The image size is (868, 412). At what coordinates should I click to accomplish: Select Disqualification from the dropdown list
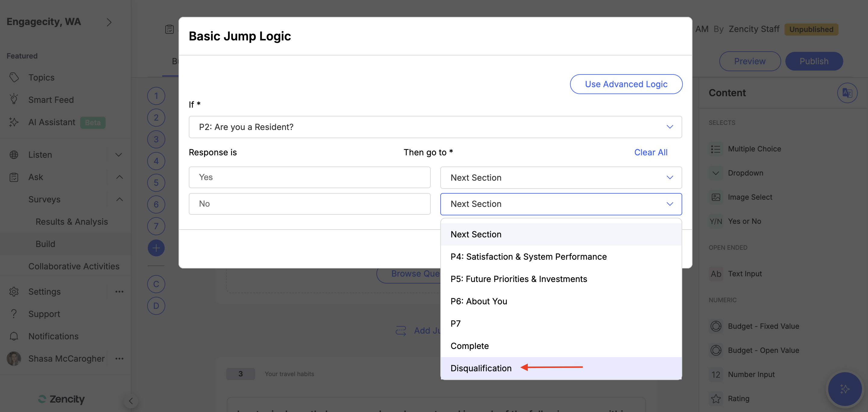[481, 368]
